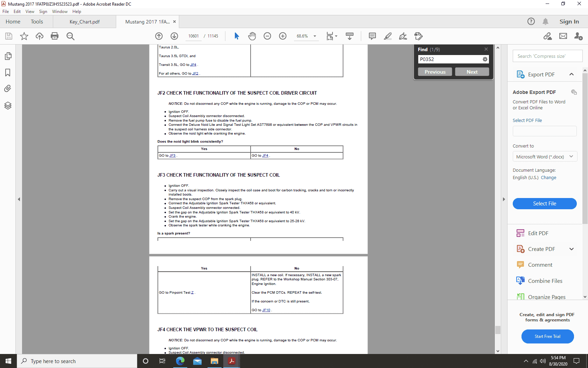Click the Save file icon
588x368 pixels.
point(9,36)
